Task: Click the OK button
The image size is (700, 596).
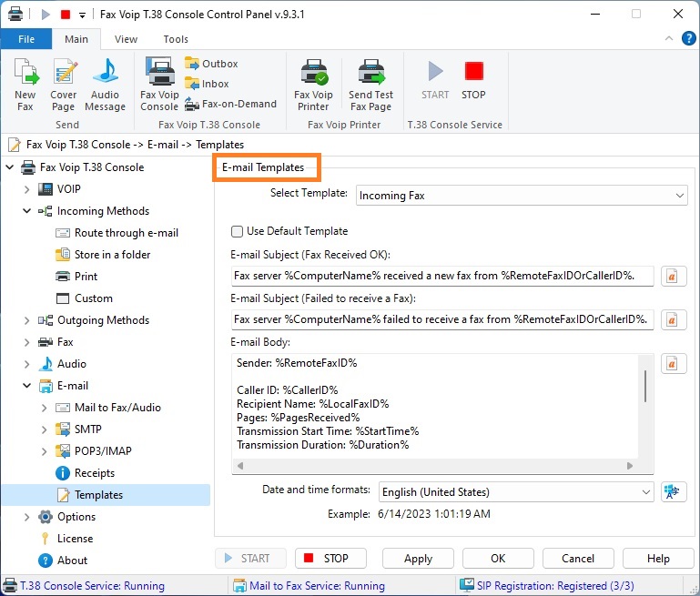Action: coord(498,558)
